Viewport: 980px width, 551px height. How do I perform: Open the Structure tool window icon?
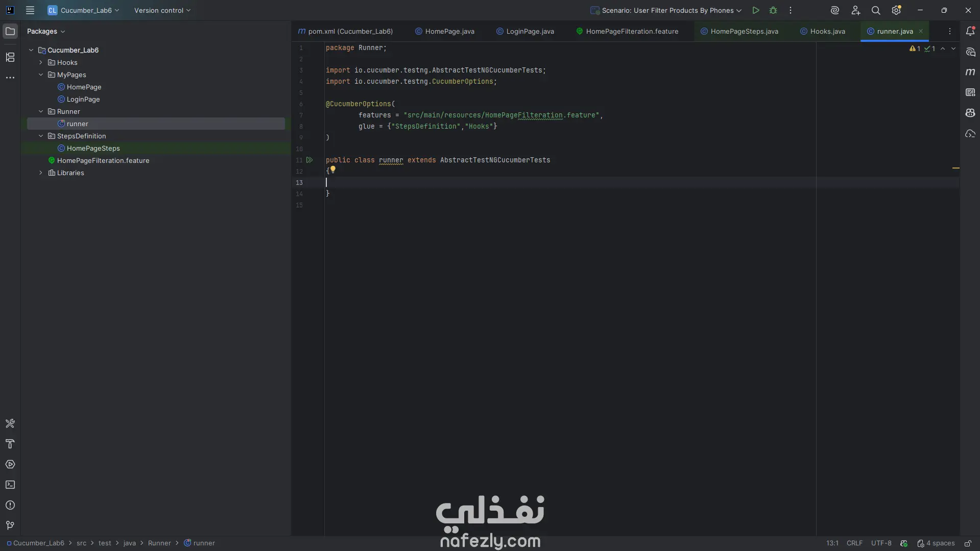tap(10, 57)
